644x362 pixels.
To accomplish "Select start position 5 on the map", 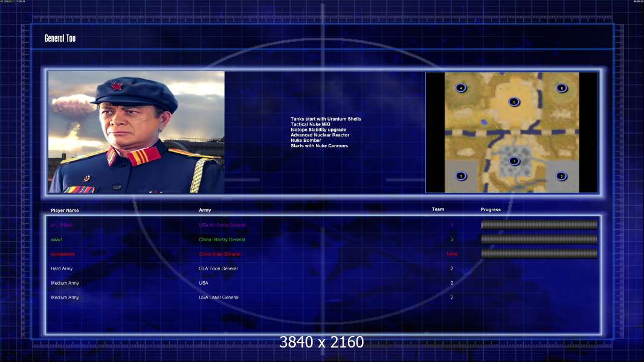I will [514, 102].
